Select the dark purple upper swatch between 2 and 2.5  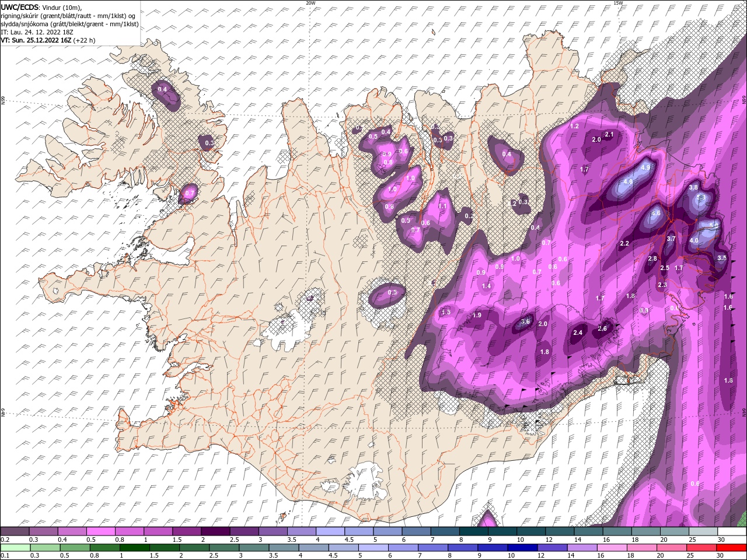(215, 531)
